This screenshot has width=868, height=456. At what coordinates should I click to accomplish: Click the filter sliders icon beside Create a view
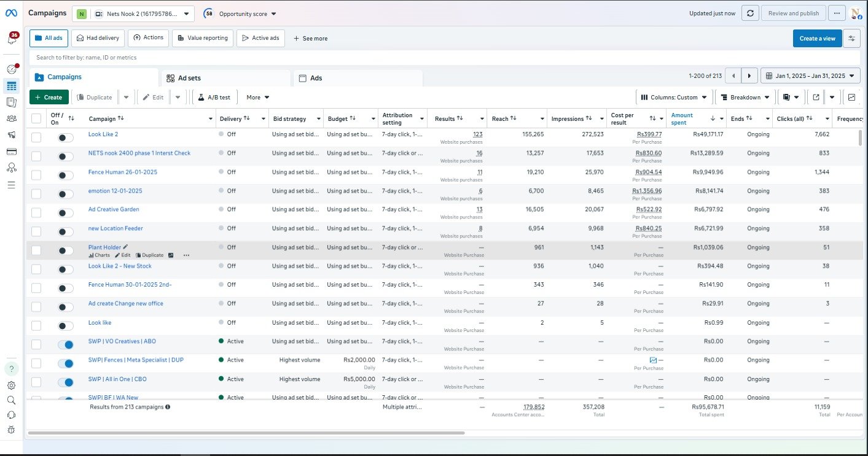click(851, 38)
